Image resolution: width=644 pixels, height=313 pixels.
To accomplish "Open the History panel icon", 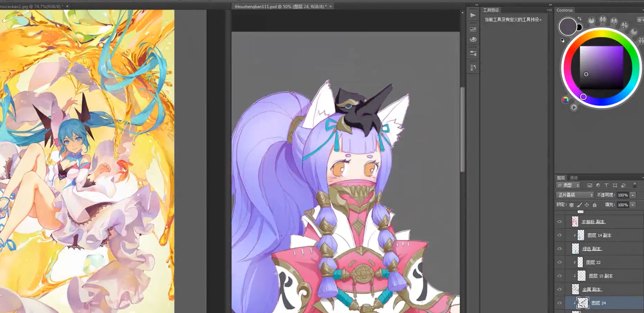I will pos(472,67).
